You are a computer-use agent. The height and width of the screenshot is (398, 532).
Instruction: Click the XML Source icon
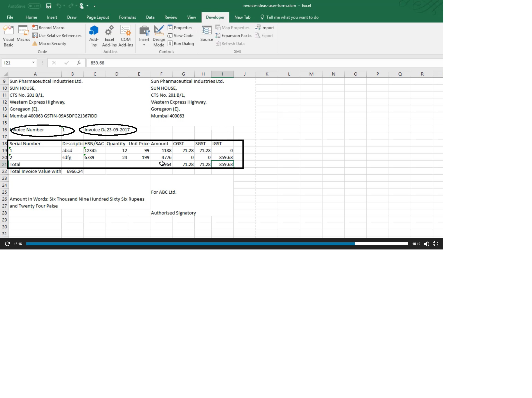[206, 34]
